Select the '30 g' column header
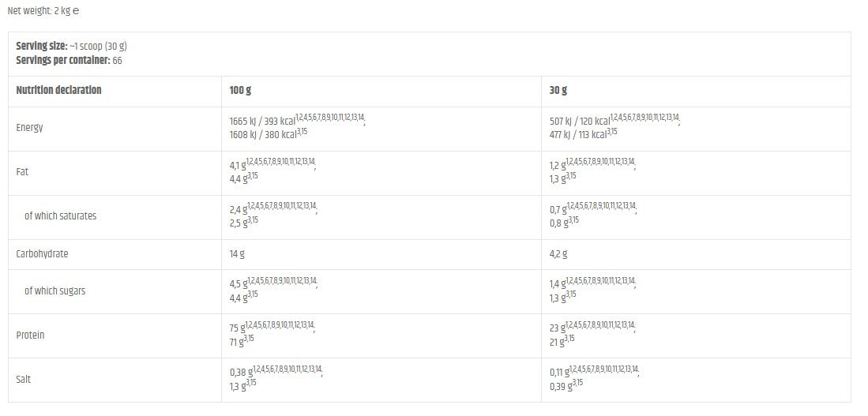 tap(558, 91)
